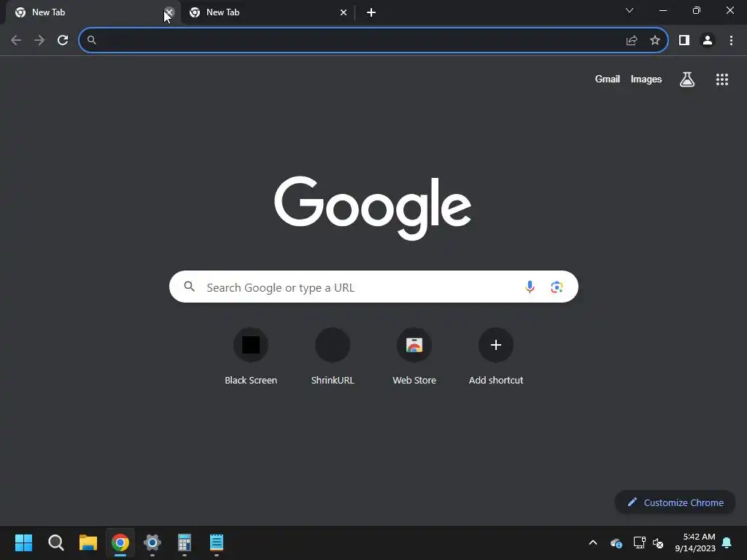Open File Explorer from the taskbar
Screen dimensions: 747x560
(88, 542)
